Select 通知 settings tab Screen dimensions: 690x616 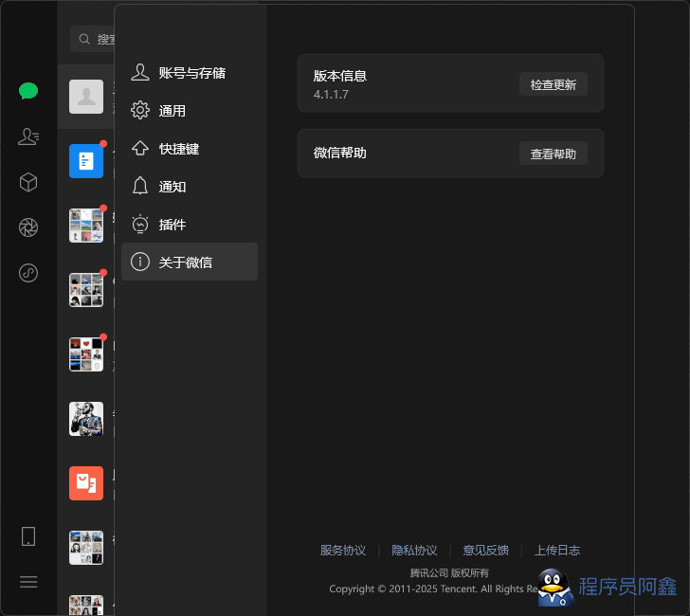pyautogui.click(x=190, y=186)
